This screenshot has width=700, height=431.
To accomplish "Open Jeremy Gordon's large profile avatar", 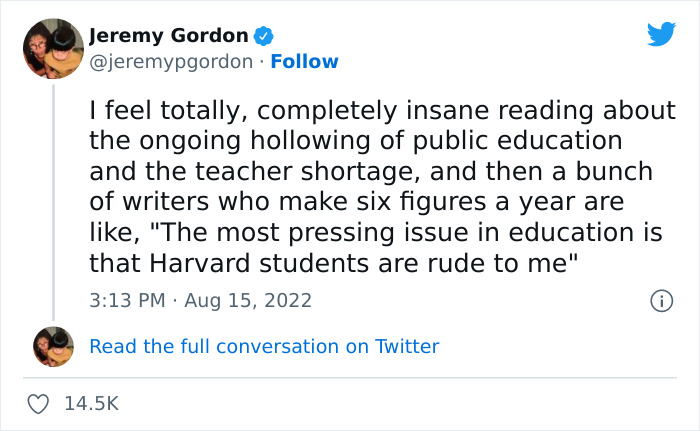I will coord(52,48).
